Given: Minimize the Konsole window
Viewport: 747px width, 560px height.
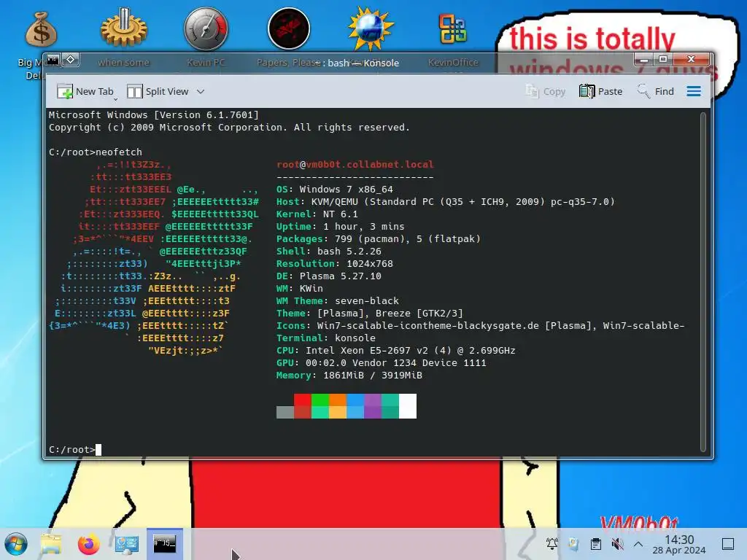Looking at the screenshot, I should [x=644, y=60].
